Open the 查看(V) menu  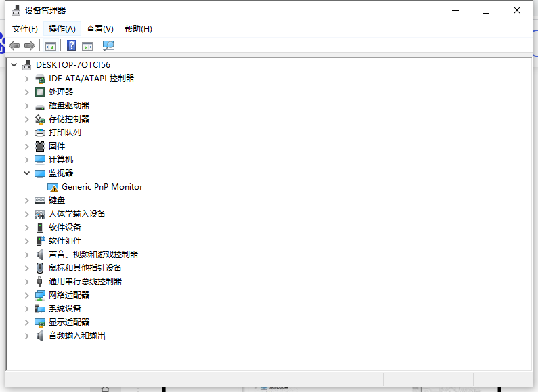(99, 29)
